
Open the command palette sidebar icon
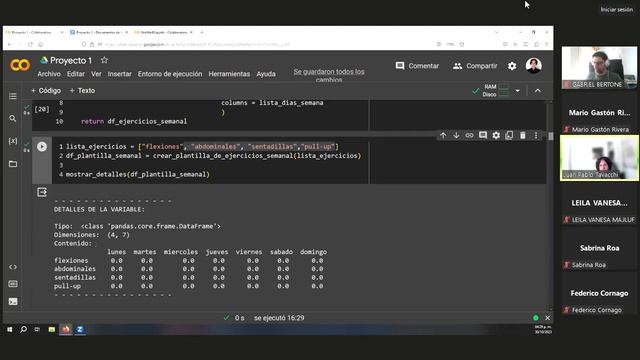(13, 284)
